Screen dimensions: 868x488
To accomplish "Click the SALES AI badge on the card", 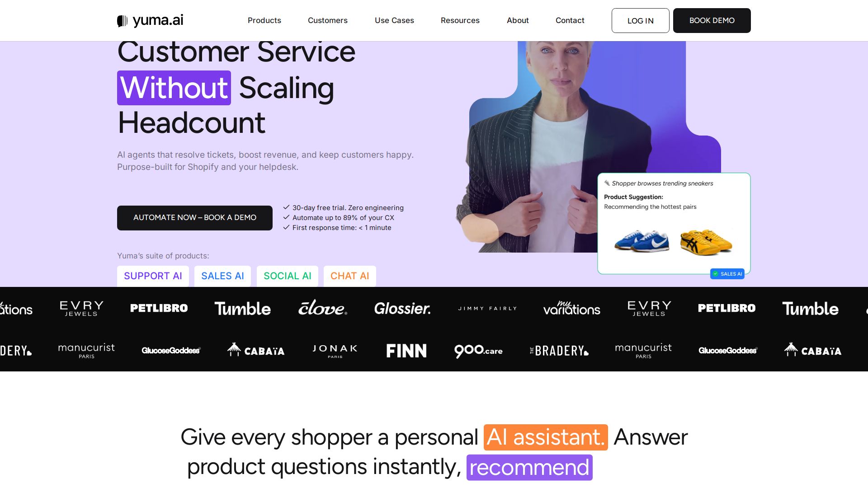I will point(727,274).
